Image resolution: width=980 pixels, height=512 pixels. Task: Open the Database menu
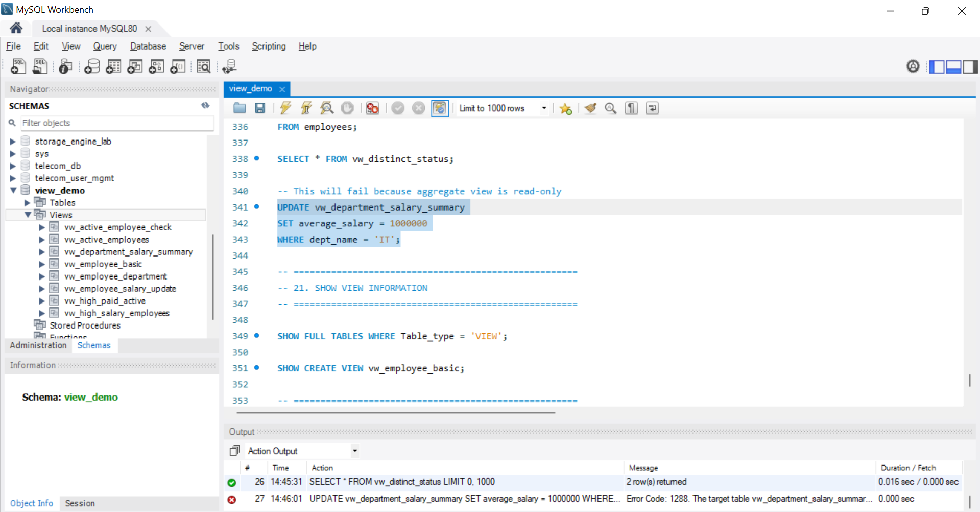point(148,46)
